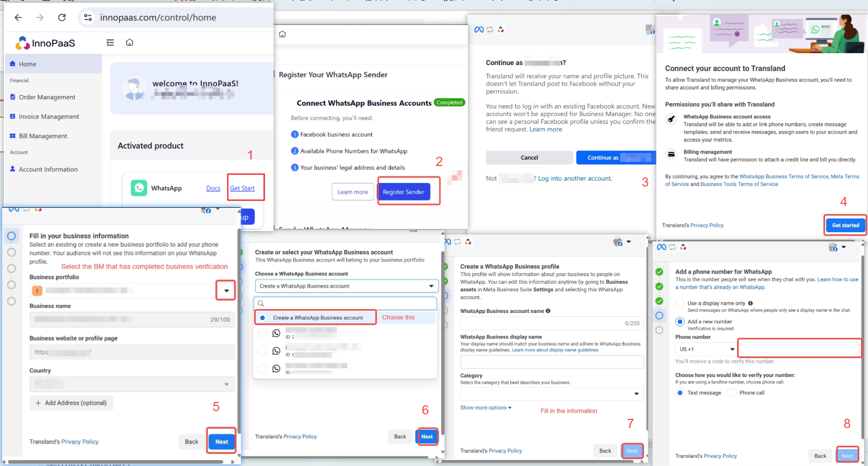Click the phone number input field
The height and width of the screenshot is (466, 868).
tap(800, 349)
